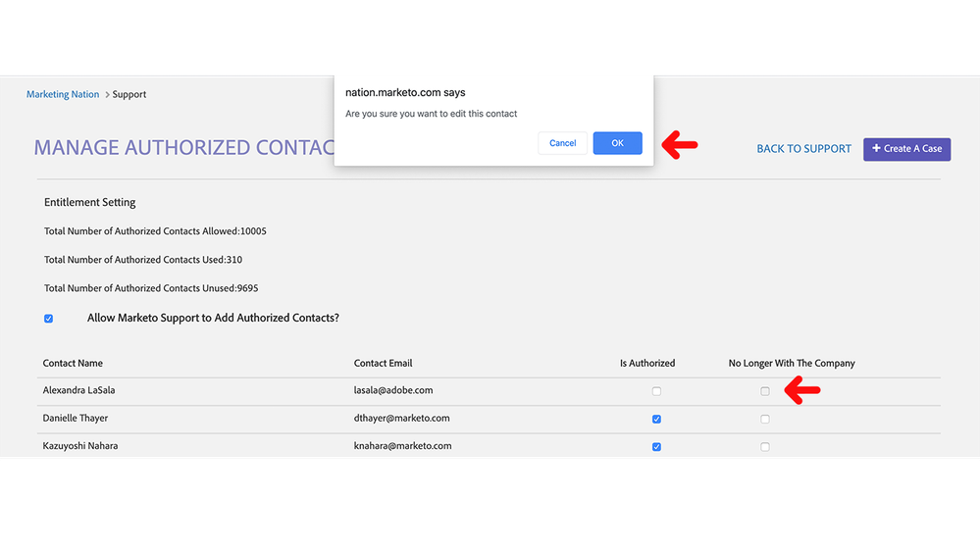Go to BACK TO SUPPORT link
980x551 pixels.
(x=803, y=149)
